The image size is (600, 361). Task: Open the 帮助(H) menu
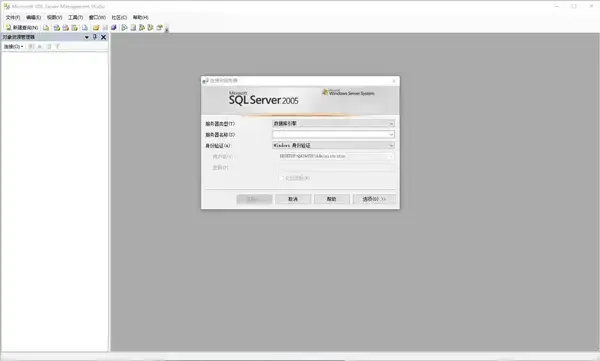(140, 17)
